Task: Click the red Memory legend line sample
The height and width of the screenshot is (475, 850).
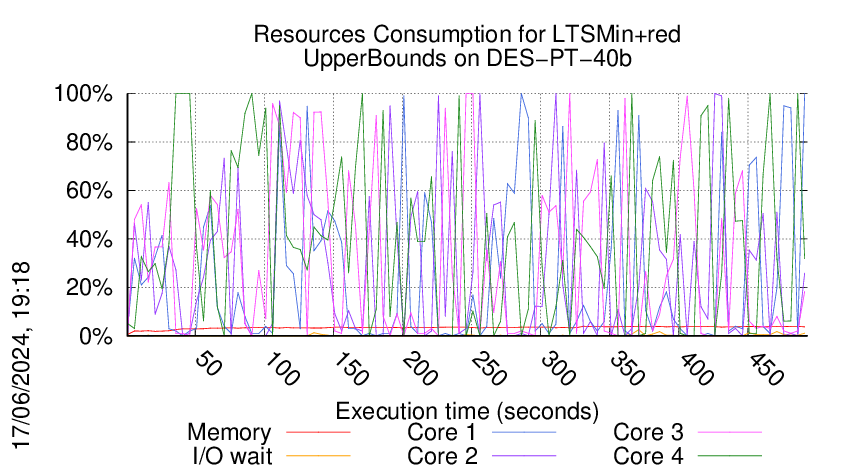Action: 318,432
